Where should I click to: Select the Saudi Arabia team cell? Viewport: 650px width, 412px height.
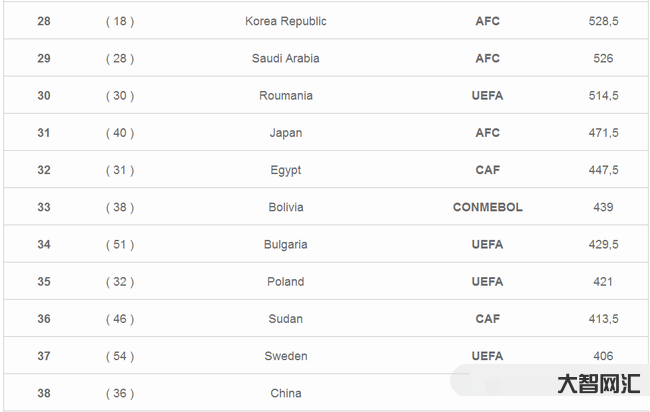[x=285, y=59]
